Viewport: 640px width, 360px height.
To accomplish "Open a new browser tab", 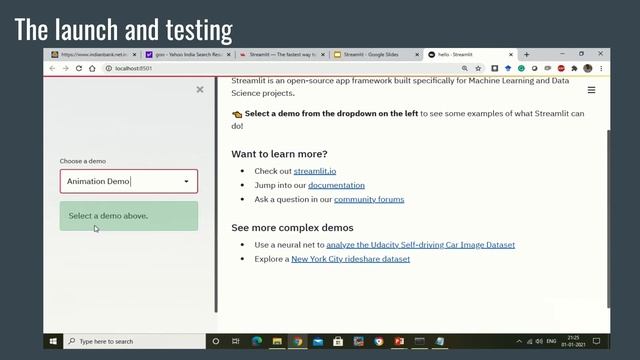I will [x=527, y=54].
